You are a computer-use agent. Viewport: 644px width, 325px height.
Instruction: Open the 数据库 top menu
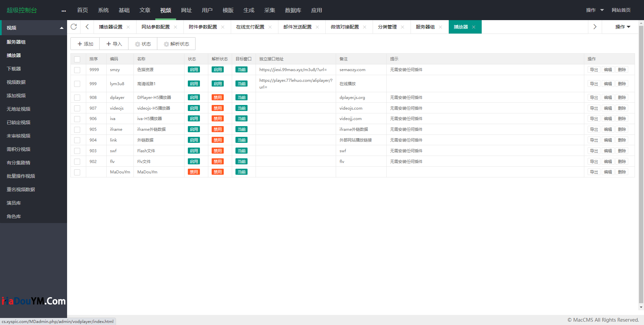click(x=293, y=10)
